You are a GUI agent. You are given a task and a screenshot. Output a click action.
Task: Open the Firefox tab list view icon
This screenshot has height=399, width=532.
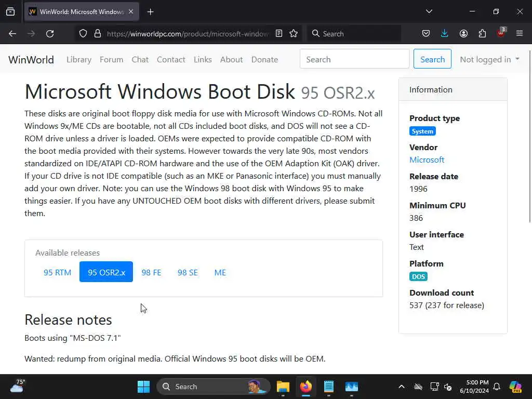pos(10,11)
